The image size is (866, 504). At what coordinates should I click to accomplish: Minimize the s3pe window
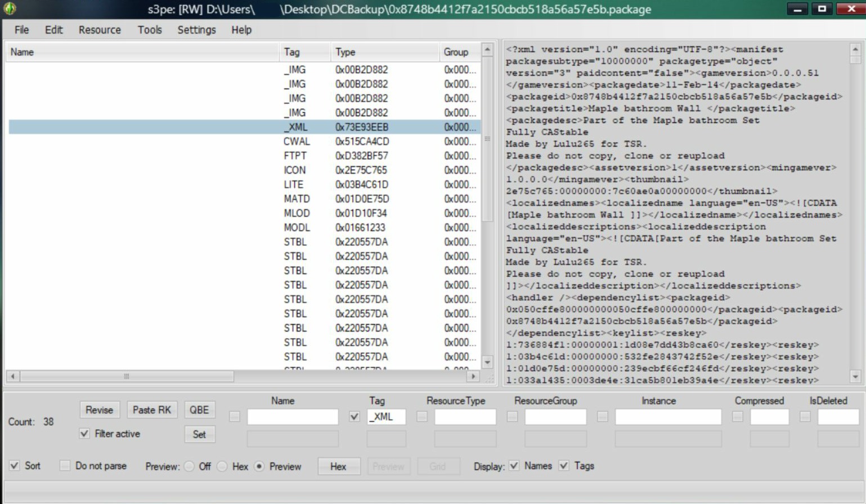(797, 9)
